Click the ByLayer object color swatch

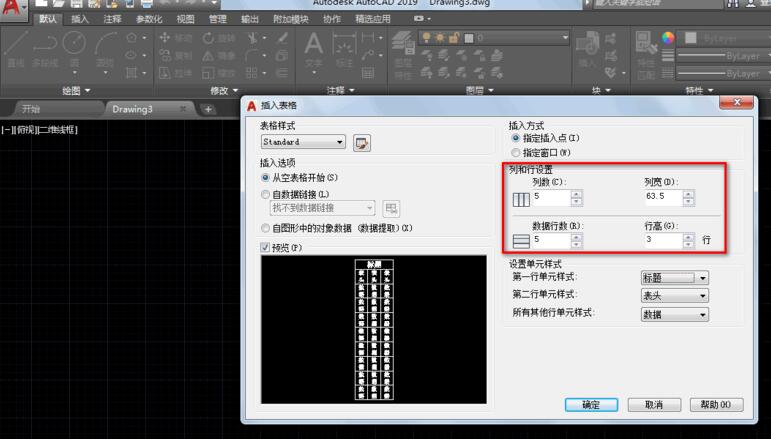click(690, 38)
